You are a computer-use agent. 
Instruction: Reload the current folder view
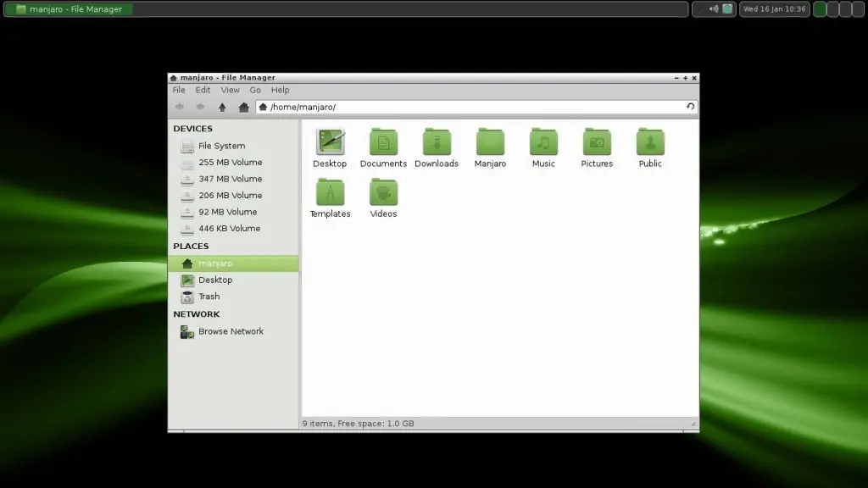coord(690,106)
